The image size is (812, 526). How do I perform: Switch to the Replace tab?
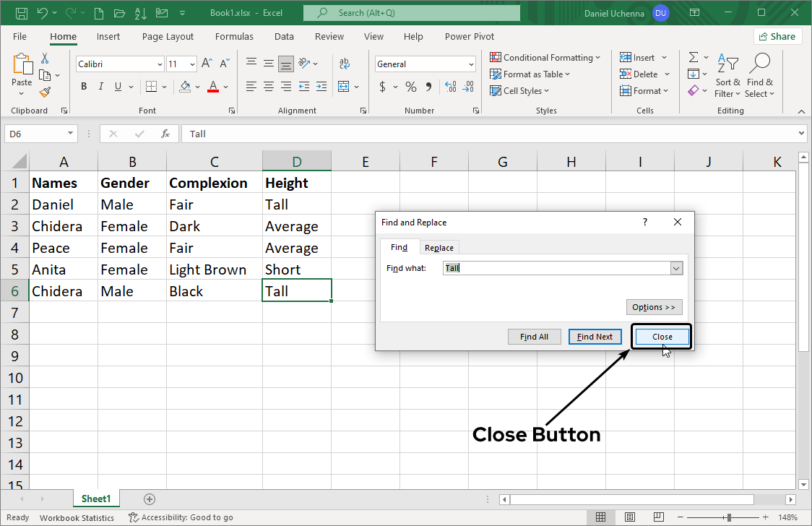(439, 248)
